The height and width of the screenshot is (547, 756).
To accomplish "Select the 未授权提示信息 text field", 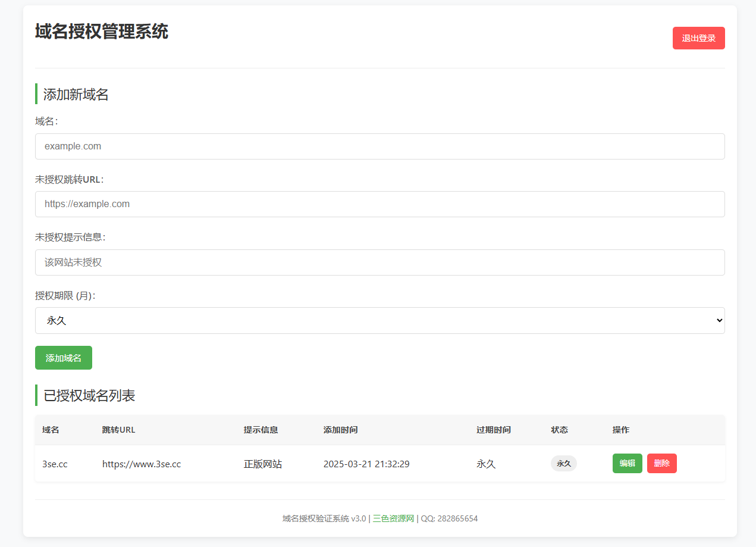I will coord(379,262).
